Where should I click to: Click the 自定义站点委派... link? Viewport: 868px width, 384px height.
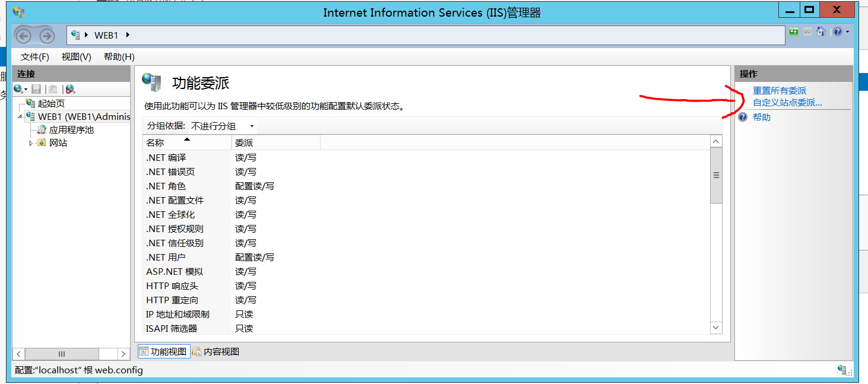pos(787,103)
